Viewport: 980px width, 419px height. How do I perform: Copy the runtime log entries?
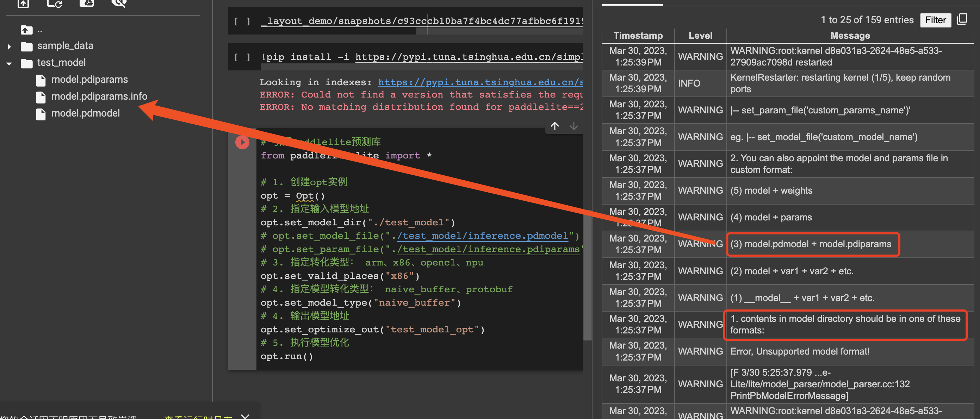963,19
